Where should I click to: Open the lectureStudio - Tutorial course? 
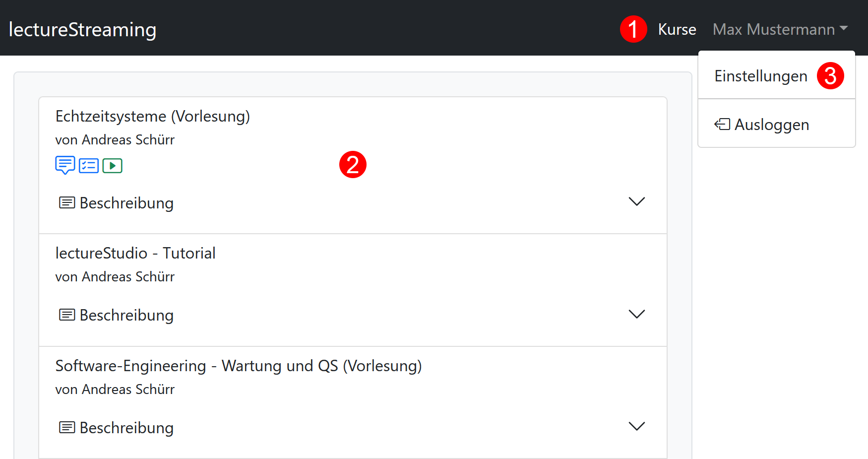tap(135, 253)
